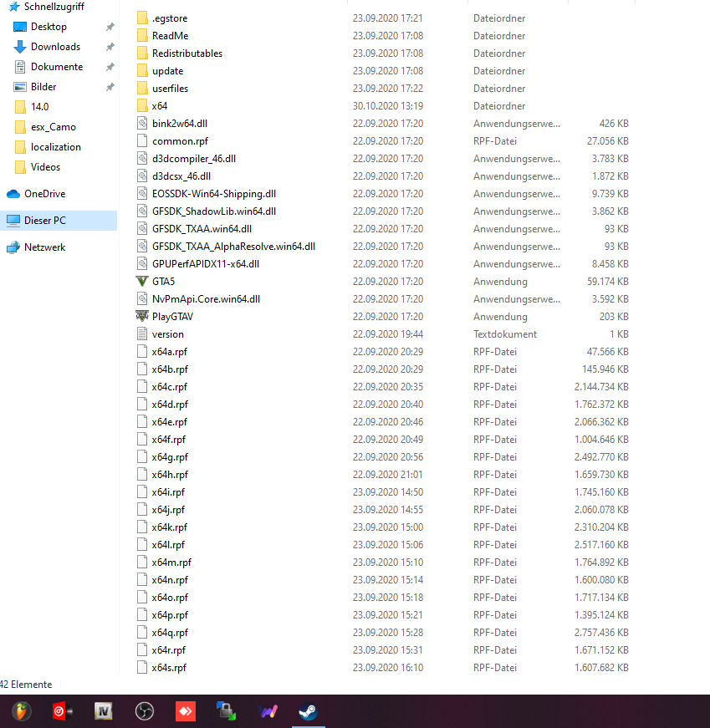The height and width of the screenshot is (728, 710).
Task: Click the 30.10.2020 13:19 date cell
Action: click(x=388, y=106)
